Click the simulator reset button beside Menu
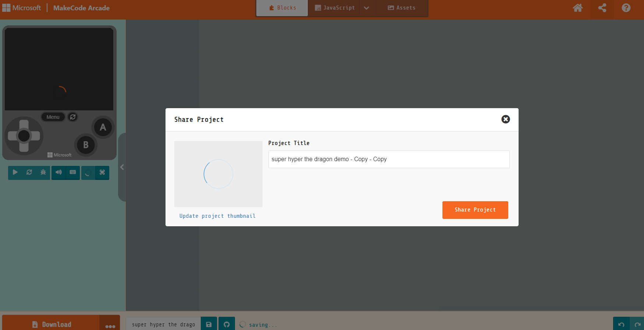The width and height of the screenshot is (644, 330). [73, 117]
